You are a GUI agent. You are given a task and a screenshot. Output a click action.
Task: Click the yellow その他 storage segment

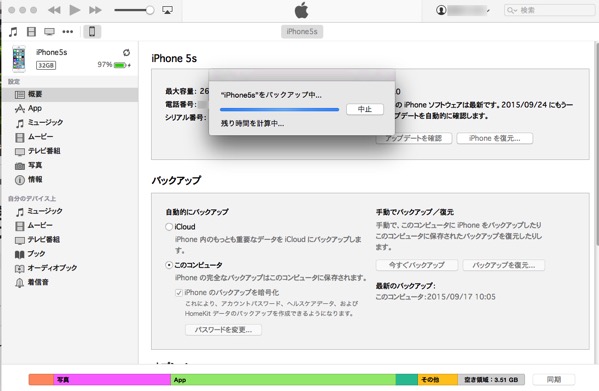[438, 380]
